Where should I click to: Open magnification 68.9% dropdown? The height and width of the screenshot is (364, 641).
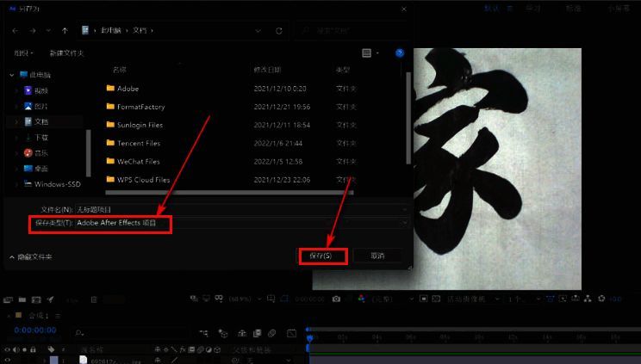point(246,299)
